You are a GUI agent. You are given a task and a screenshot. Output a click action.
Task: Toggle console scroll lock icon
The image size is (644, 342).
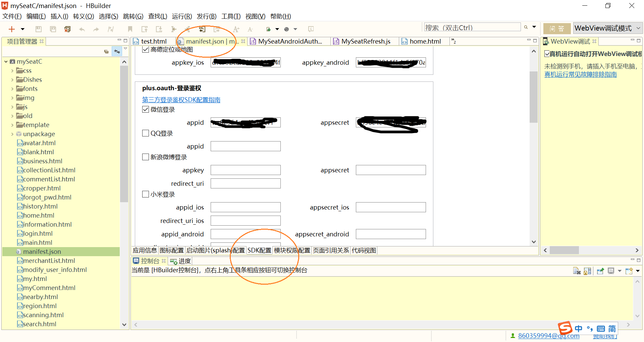click(x=587, y=271)
